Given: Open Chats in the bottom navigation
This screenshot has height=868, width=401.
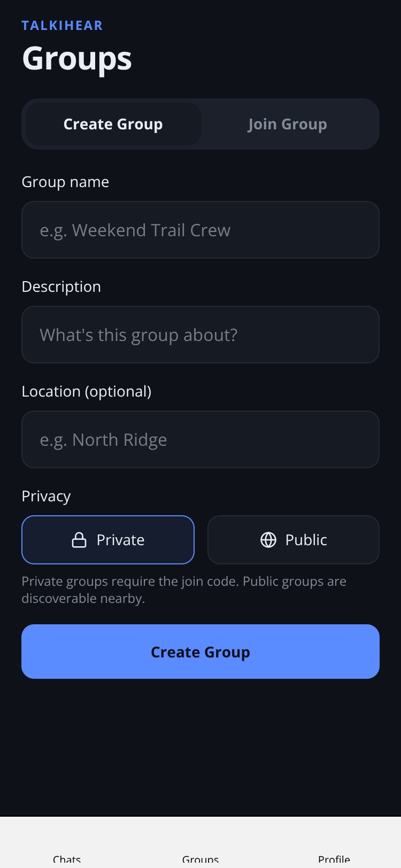Looking at the screenshot, I should [67, 858].
